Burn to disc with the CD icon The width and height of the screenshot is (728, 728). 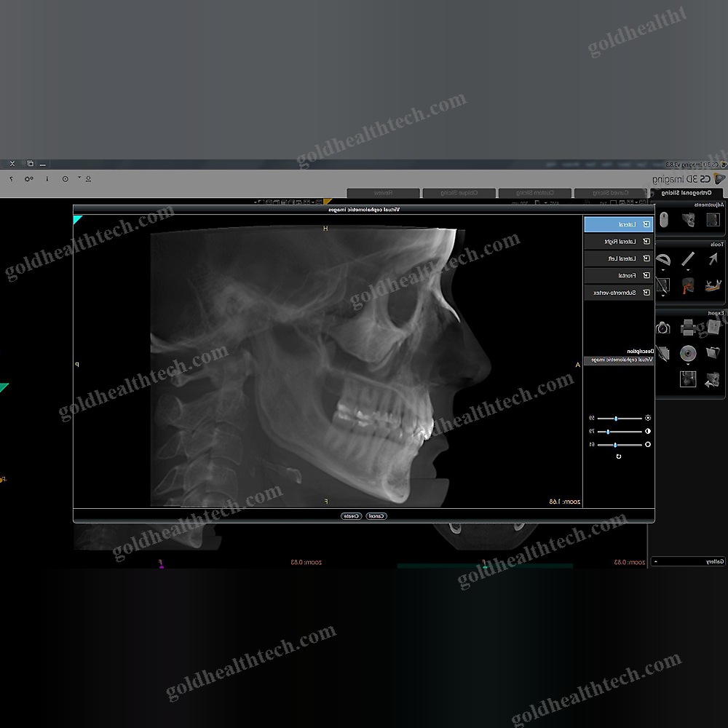pos(688,353)
